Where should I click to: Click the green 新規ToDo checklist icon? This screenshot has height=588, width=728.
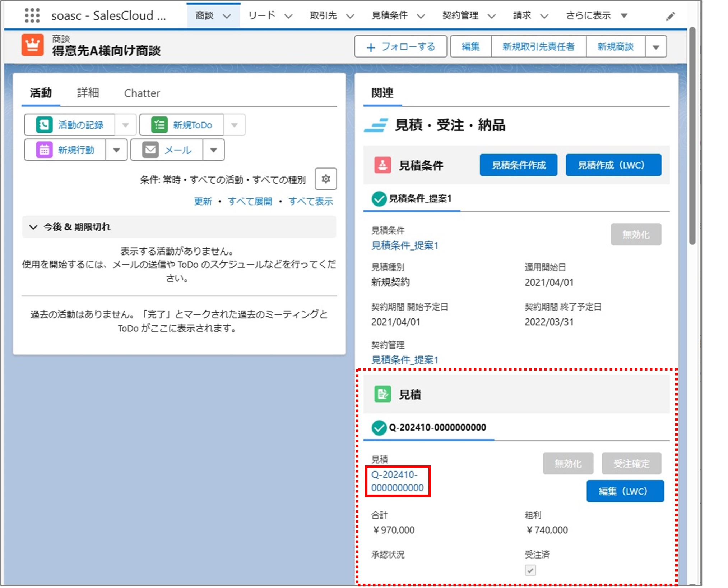tap(159, 125)
